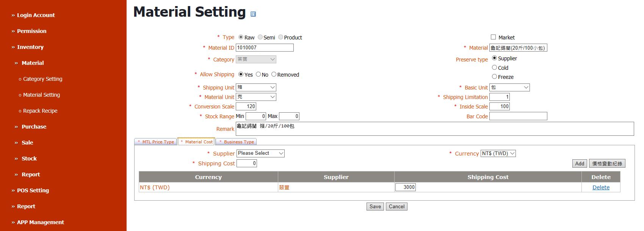Click the Shipping Cost field above the table
644x231 pixels.
pos(247,163)
